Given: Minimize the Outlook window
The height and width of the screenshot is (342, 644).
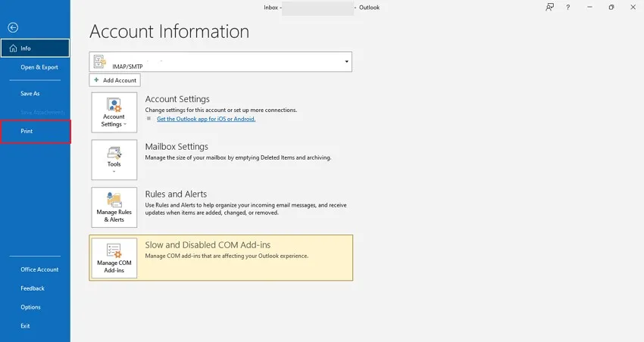Looking at the screenshot, I should 589,8.
